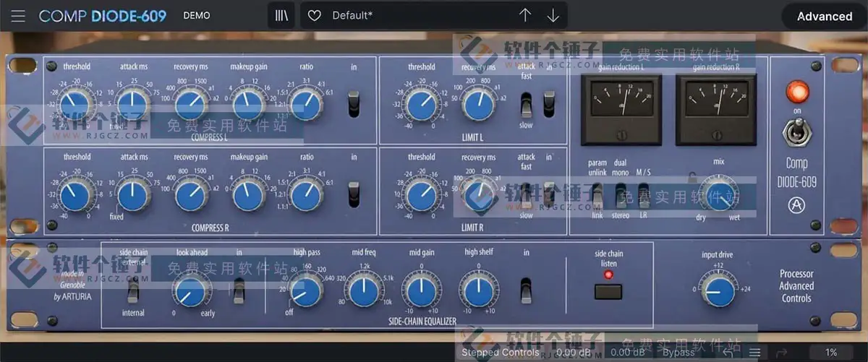Screen dimensions: 868x362
Task: Click the undo arrow in status bar
Action: point(729,353)
